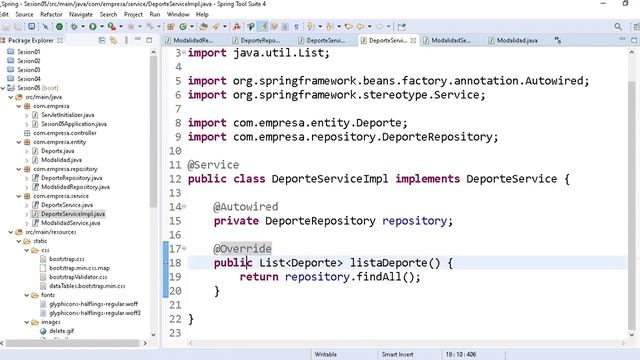The height and width of the screenshot is (360, 640).
Task: Switch to DeporteRepo... editor tab
Action: coord(256,40)
